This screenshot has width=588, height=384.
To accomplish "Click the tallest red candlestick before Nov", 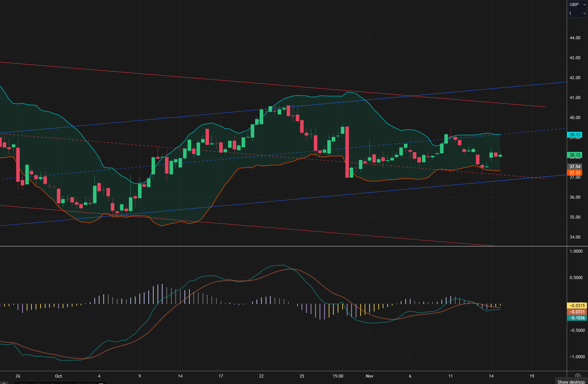I will pos(347,152).
